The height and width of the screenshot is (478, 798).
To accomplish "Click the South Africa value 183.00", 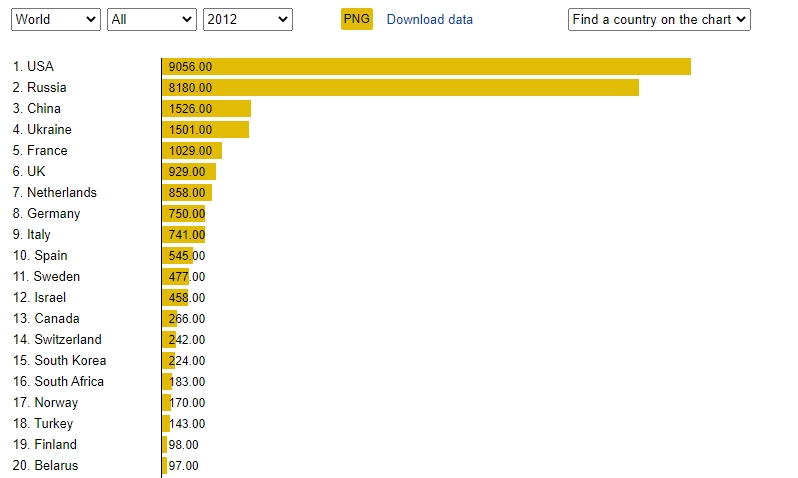I will (187, 381).
